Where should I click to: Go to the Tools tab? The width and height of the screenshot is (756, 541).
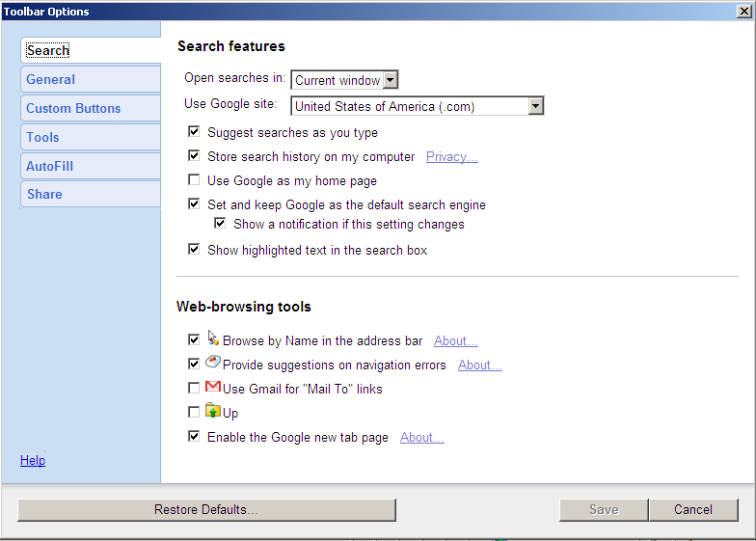click(x=91, y=137)
